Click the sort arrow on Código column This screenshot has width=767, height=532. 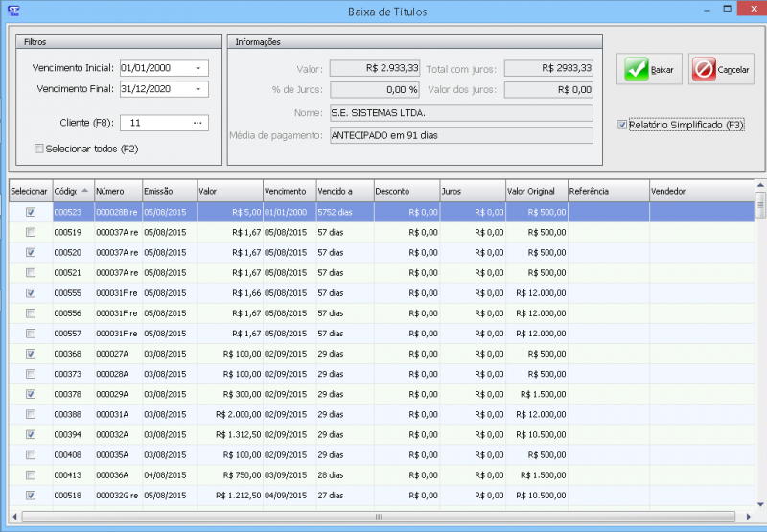click(x=84, y=191)
